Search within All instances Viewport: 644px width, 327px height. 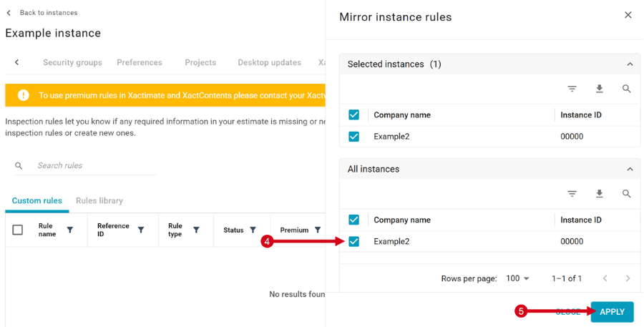pos(627,194)
